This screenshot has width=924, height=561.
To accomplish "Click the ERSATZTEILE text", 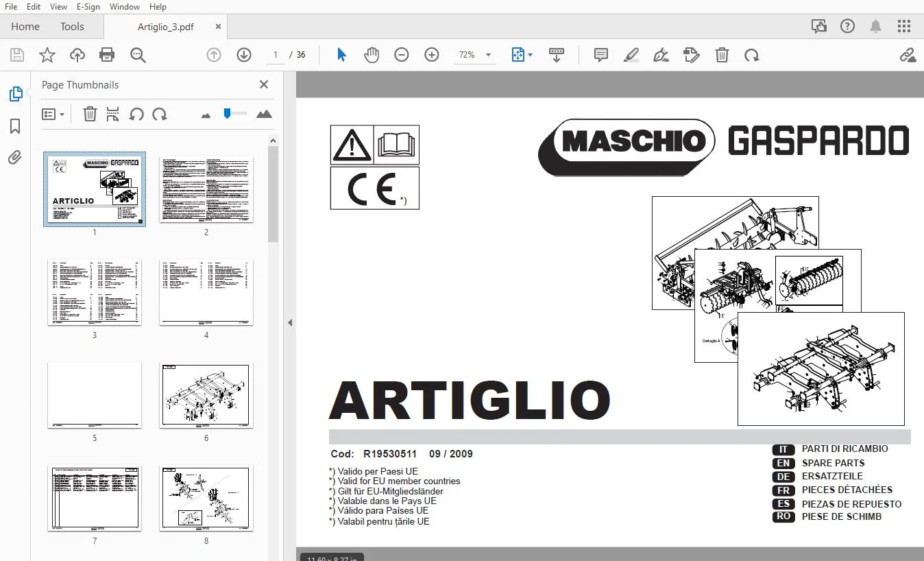I will pos(832,476).
